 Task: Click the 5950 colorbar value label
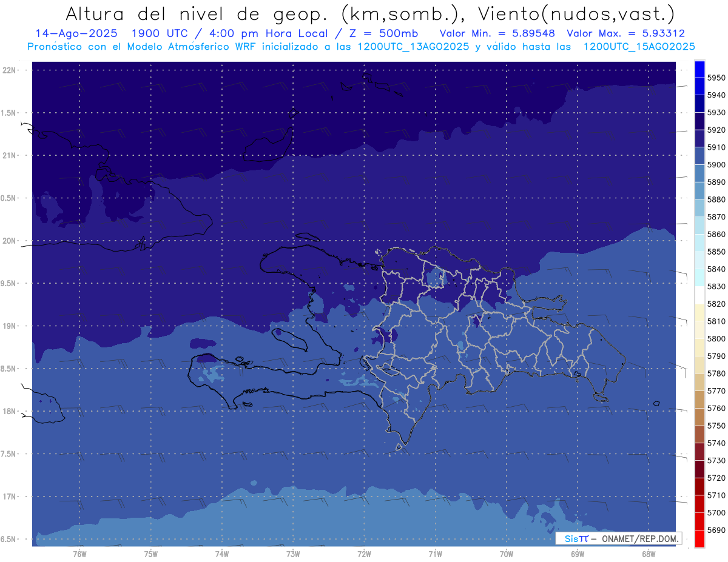click(716, 78)
